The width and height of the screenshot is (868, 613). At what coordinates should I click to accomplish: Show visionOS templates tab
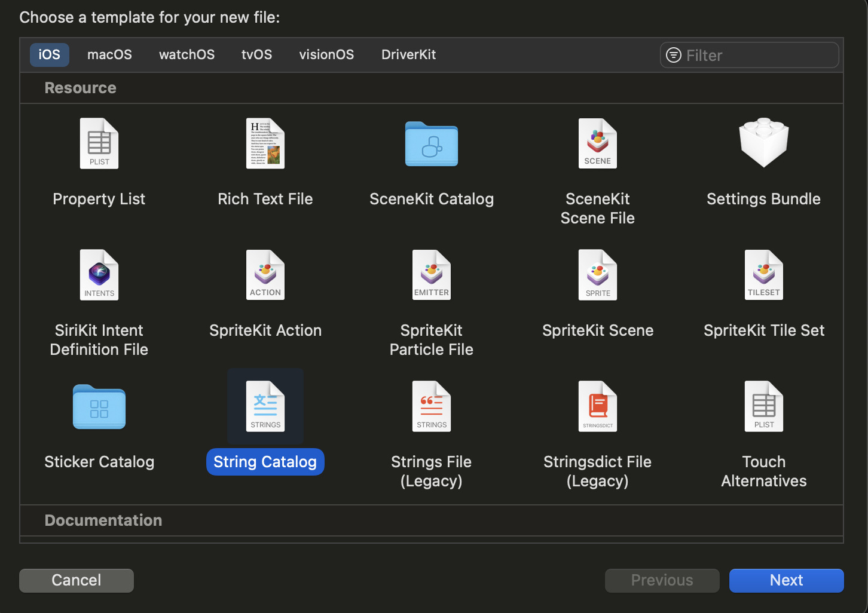pos(327,55)
